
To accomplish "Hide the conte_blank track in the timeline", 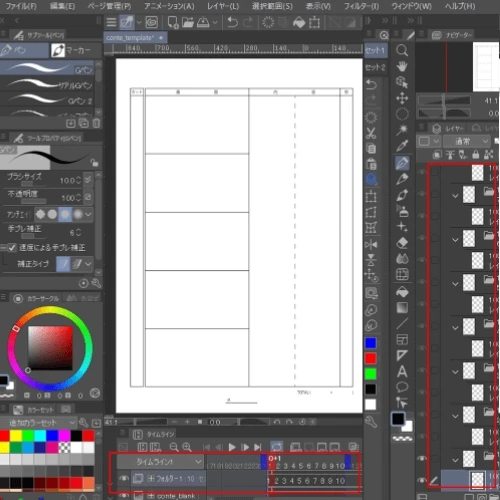I will (x=124, y=496).
